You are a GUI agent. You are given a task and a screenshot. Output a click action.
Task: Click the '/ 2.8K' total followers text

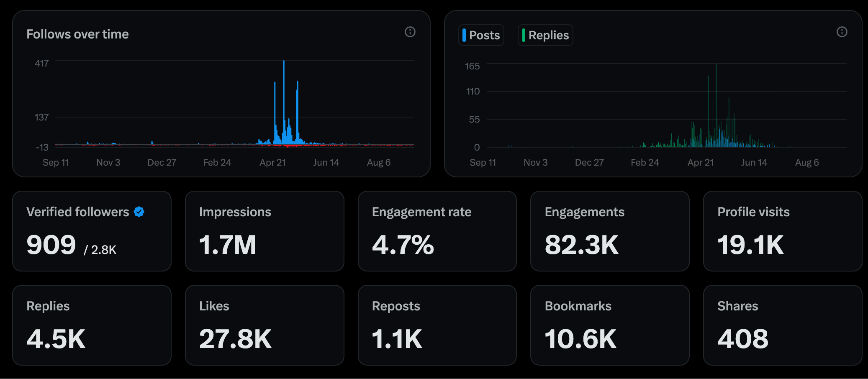100,250
